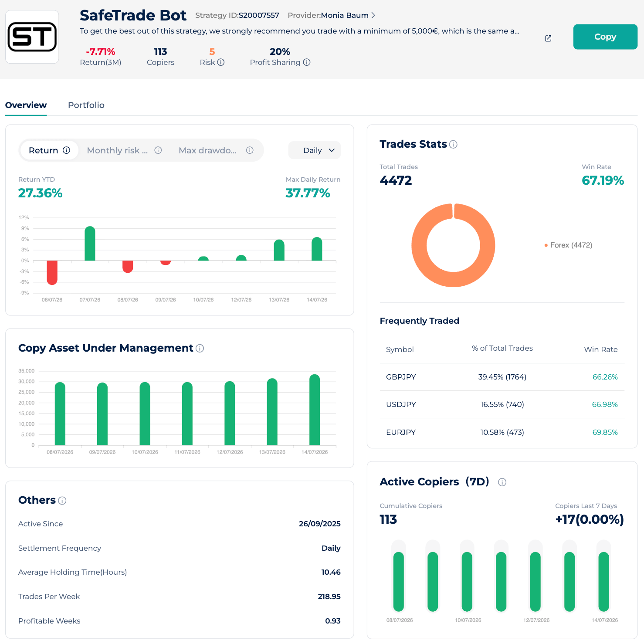Click the Max Daily Return 37.77% value

[x=308, y=193]
